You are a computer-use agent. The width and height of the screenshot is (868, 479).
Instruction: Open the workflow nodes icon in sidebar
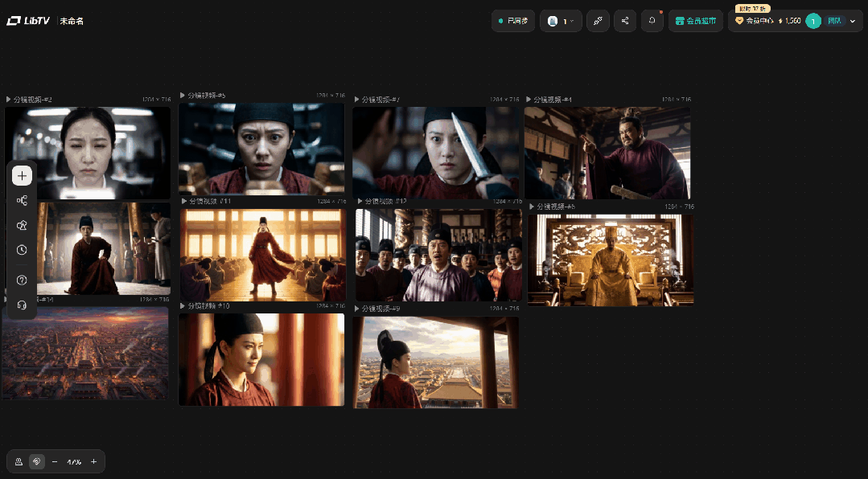point(23,201)
